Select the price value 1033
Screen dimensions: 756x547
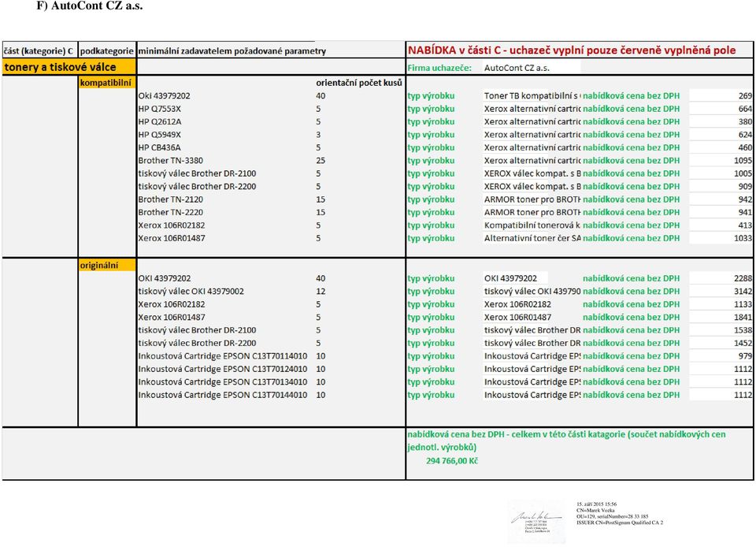pyautogui.click(x=743, y=238)
